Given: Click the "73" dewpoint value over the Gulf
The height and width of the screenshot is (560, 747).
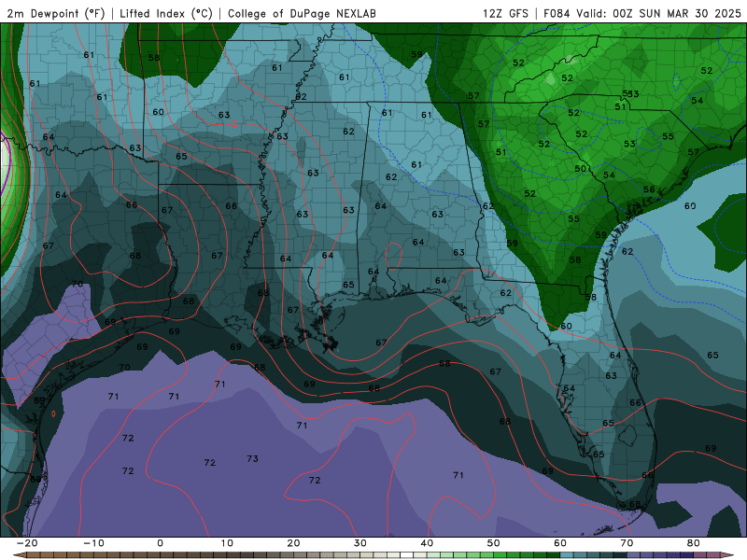Looking at the screenshot, I should [252, 458].
